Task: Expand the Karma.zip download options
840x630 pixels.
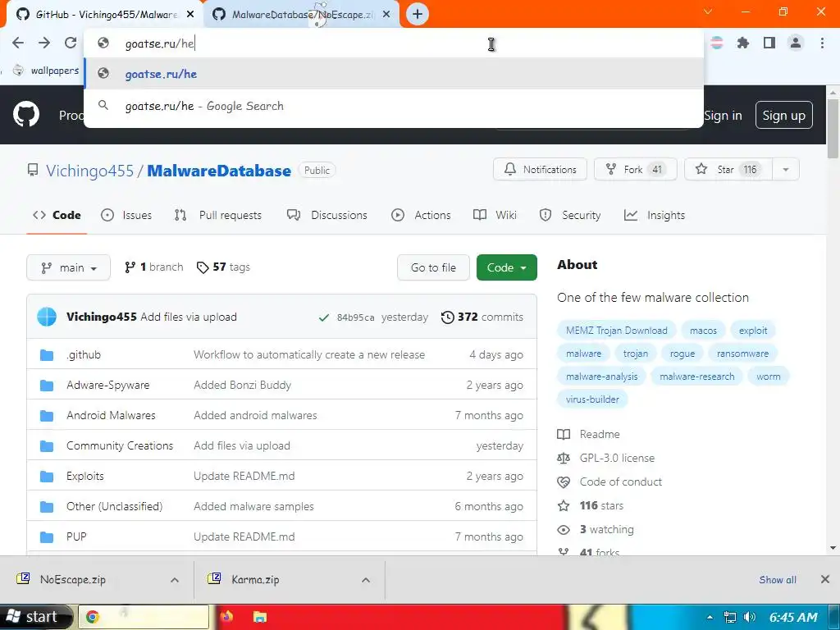Action: click(365, 580)
